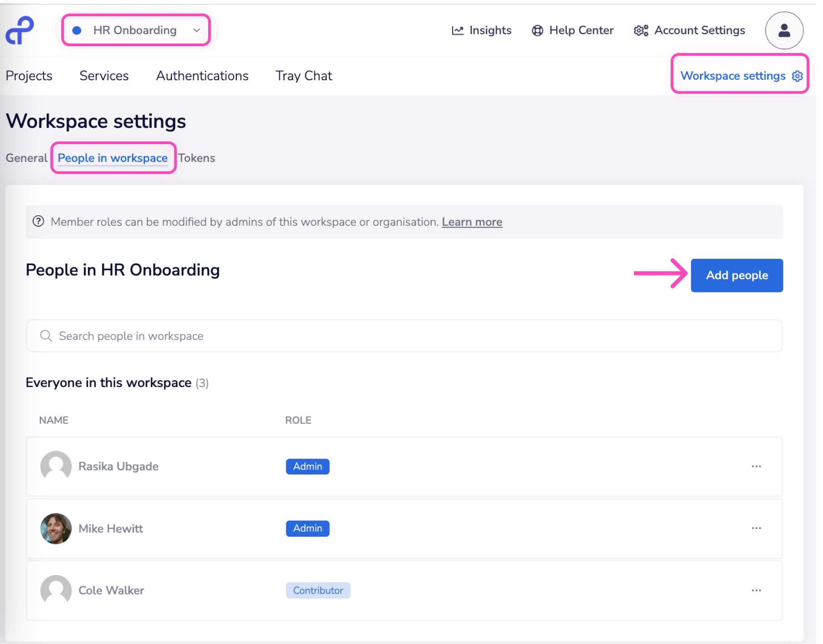Click the Insights chart icon
823x644 pixels.
(458, 30)
